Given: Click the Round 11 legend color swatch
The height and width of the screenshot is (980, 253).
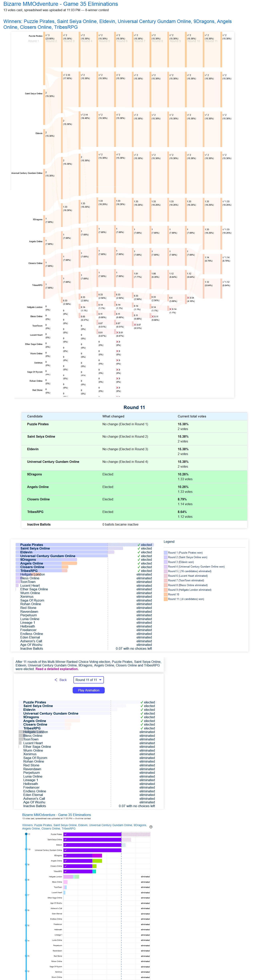Looking at the screenshot, I should coord(165,599).
